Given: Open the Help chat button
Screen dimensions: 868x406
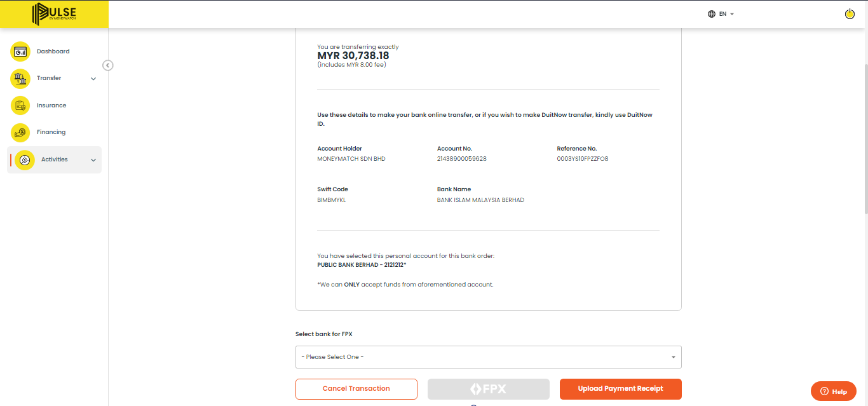Looking at the screenshot, I should click(x=834, y=391).
